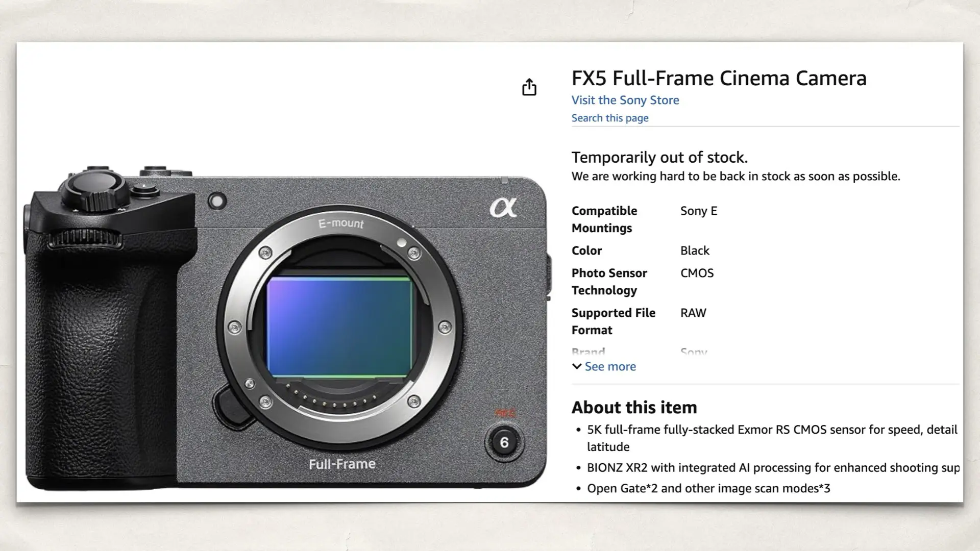Click the Supported File Format label

click(614, 321)
